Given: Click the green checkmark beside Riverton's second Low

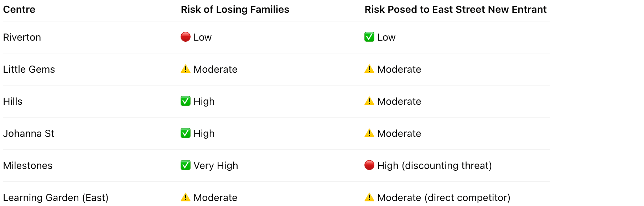Looking at the screenshot, I should pos(369,37).
